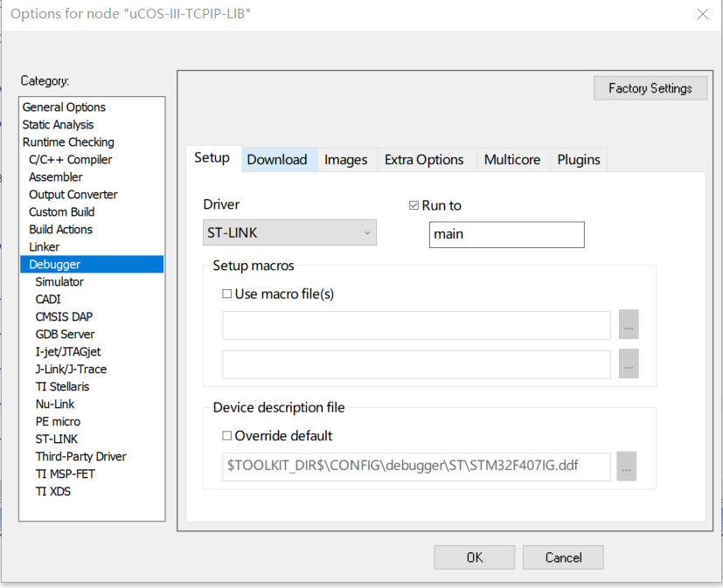Click the Factory Settings button

pos(650,87)
